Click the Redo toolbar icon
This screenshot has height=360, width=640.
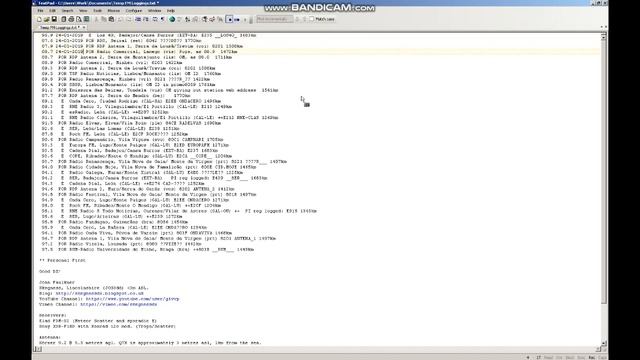tap(129, 19)
